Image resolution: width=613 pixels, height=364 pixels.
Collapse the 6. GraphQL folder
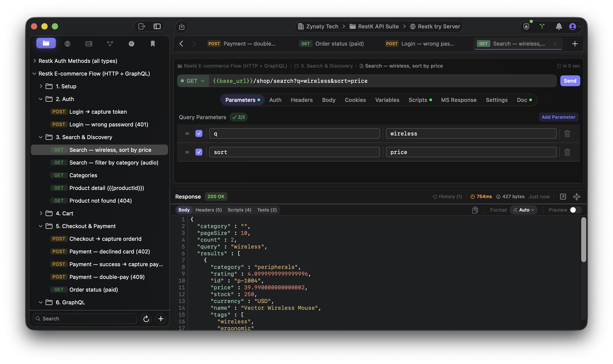[41, 302]
